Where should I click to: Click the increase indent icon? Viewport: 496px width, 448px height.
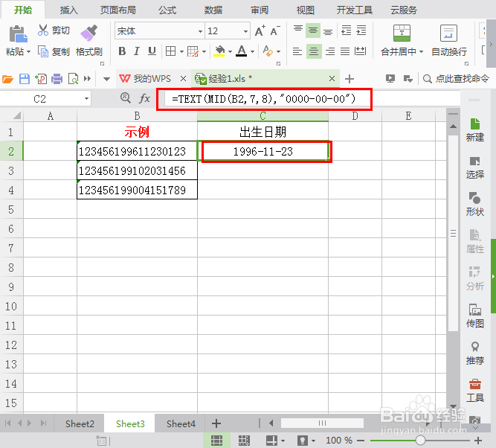coord(361,31)
